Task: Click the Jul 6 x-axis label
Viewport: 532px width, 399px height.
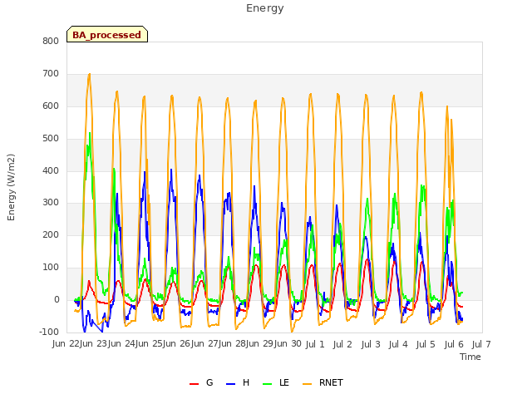Action: pyautogui.click(x=454, y=344)
